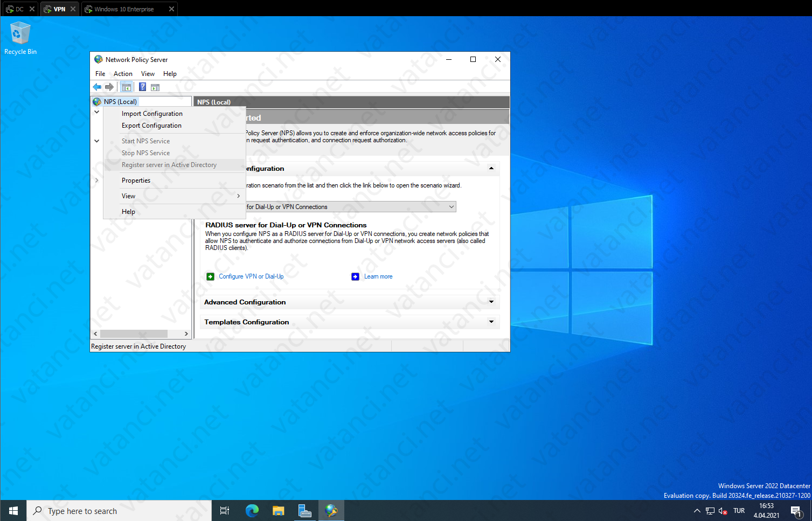Image resolution: width=812 pixels, height=521 pixels.
Task: Click the Forward navigation arrow in the toolbar
Action: pos(110,87)
